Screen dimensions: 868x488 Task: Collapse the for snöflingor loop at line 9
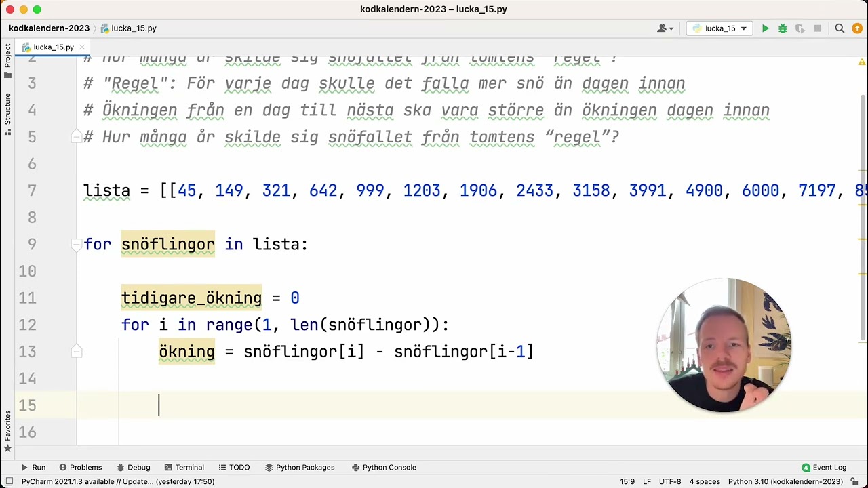point(76,245)
